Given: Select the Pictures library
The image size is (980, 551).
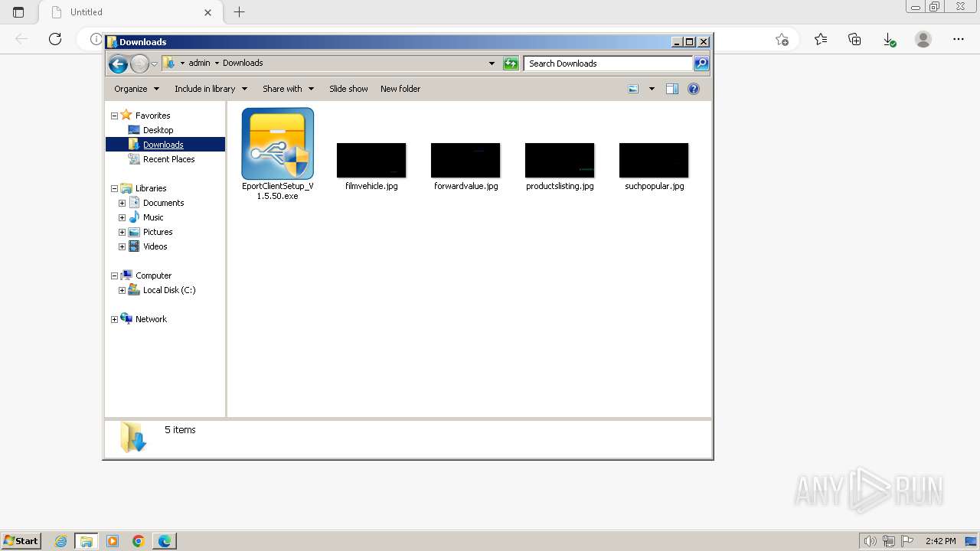Looking at the screenshot, I should coord(158,232).
